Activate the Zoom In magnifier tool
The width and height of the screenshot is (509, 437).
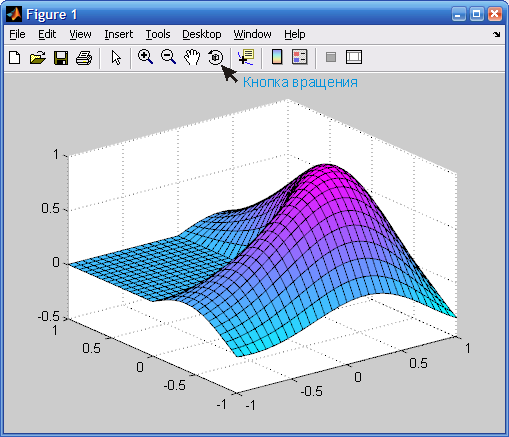145,57
